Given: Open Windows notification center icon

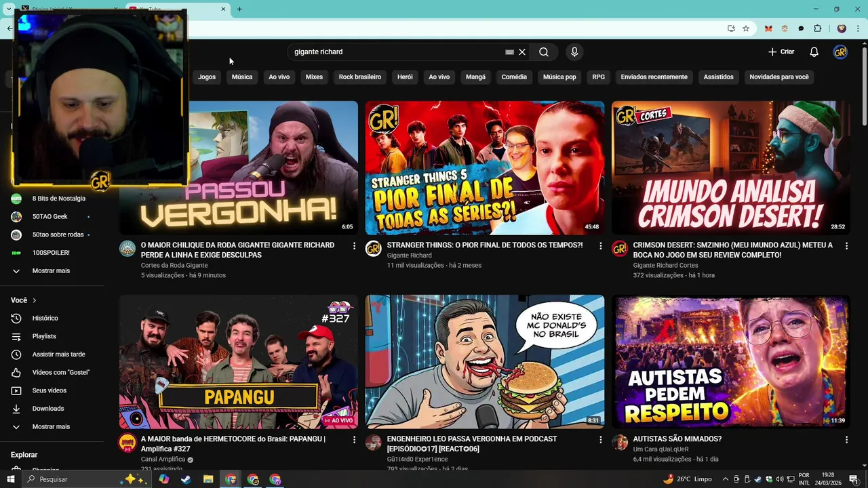Looking at the screenshot, I should (853, 479).
